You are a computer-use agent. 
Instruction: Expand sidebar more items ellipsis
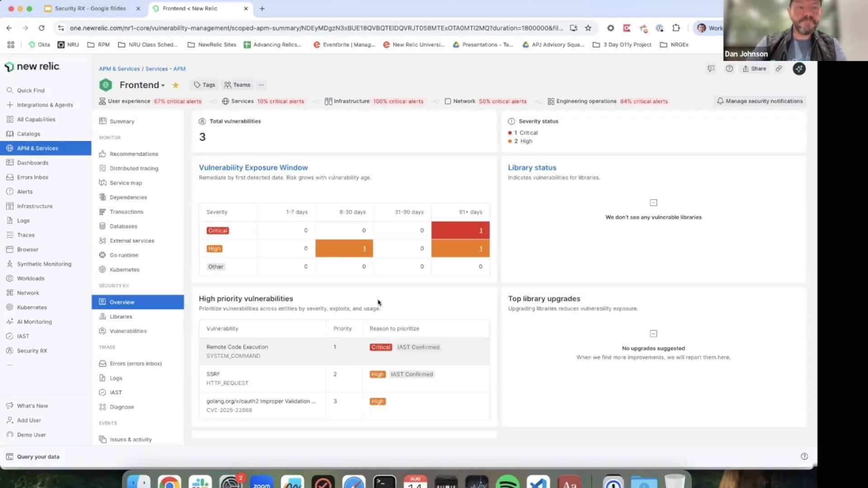coord(10,365)
